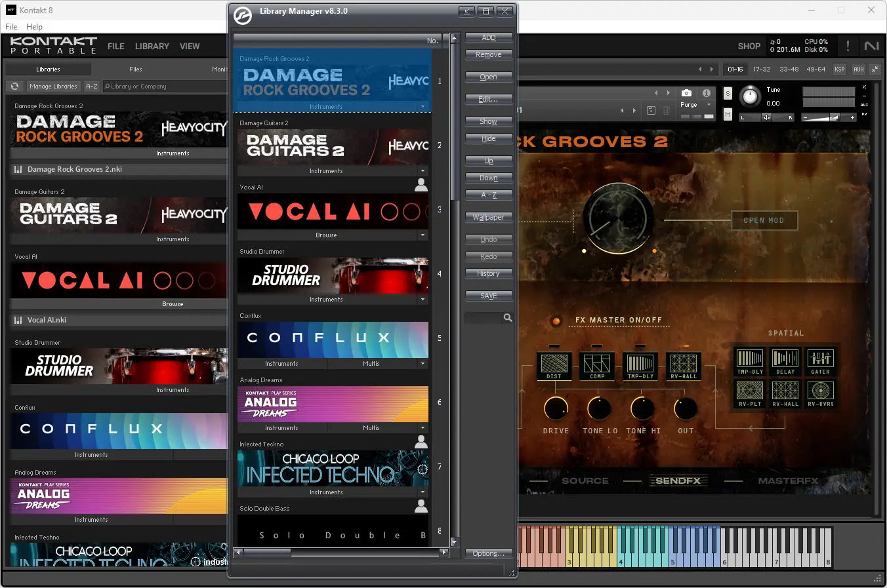The width and height of the screenshot is (887, 588).
Task: Toggle the FX Master on/off light
Action: click(x=556, y=321)
